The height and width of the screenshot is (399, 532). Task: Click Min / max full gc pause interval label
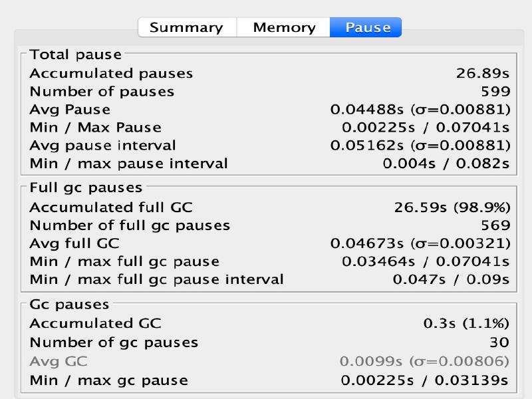coord(156,279)
